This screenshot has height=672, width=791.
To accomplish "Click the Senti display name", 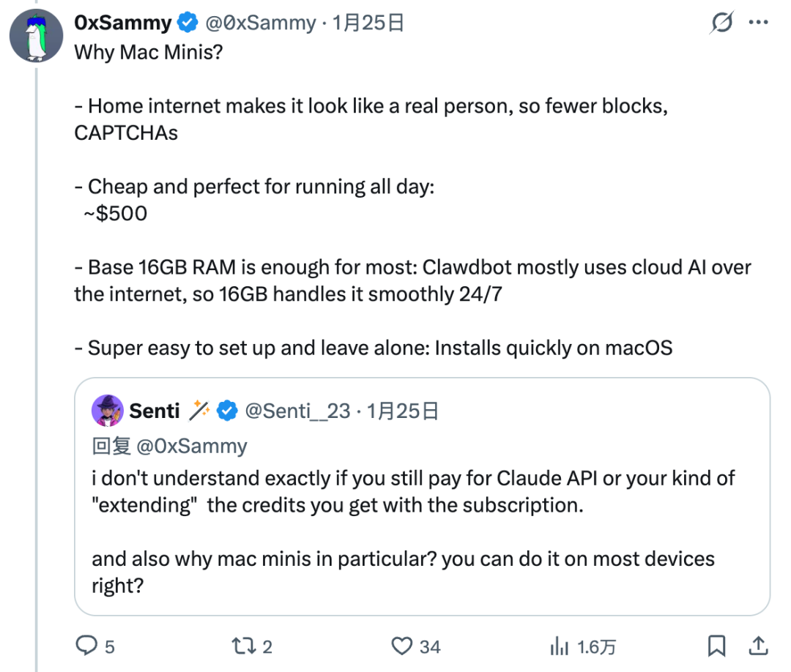I will 154,411.
